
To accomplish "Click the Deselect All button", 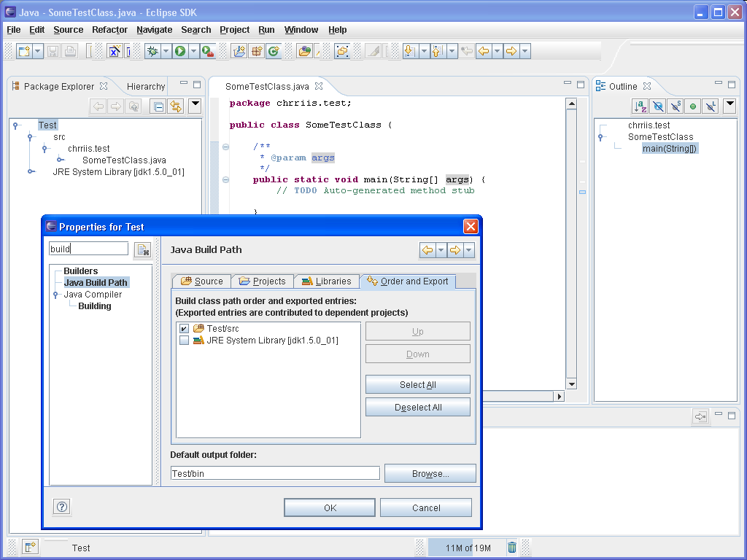I will click(418, 408).
